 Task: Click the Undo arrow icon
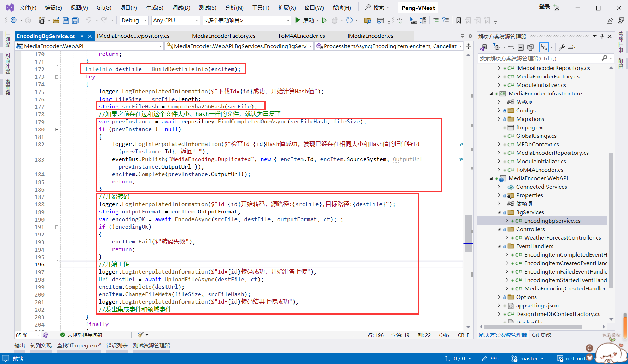(x=88, y=20)
